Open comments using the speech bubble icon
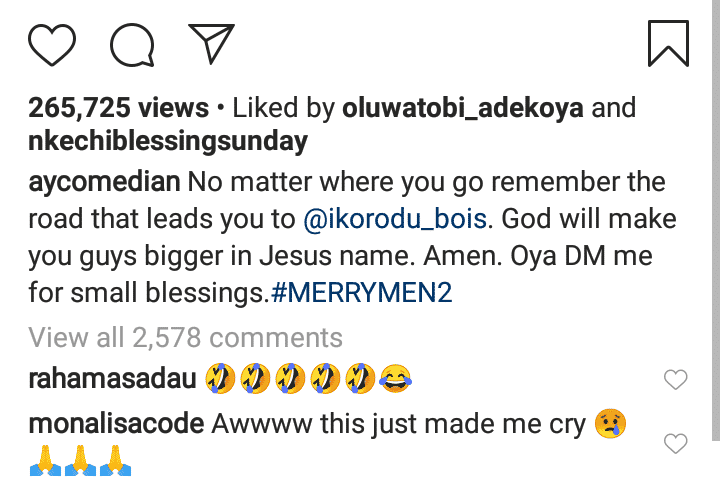Viewport: 720px width, 486px height. (x=132, y=45)
